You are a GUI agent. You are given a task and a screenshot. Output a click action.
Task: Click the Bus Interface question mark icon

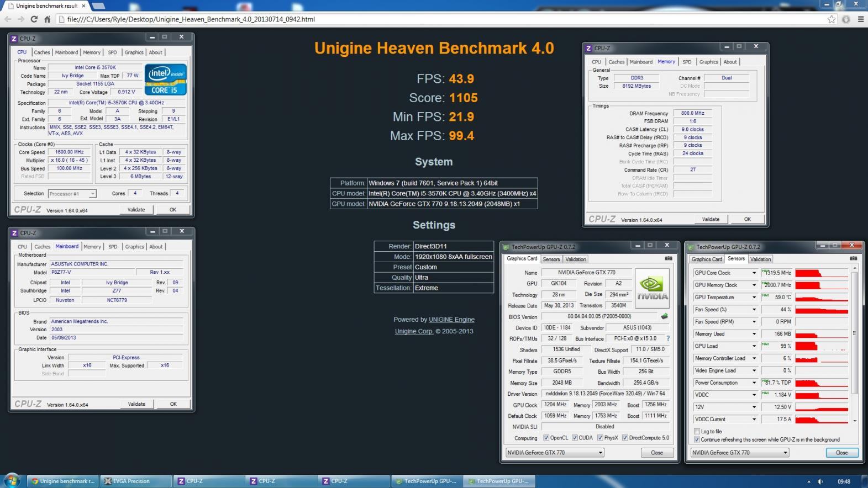coord(668,338)
